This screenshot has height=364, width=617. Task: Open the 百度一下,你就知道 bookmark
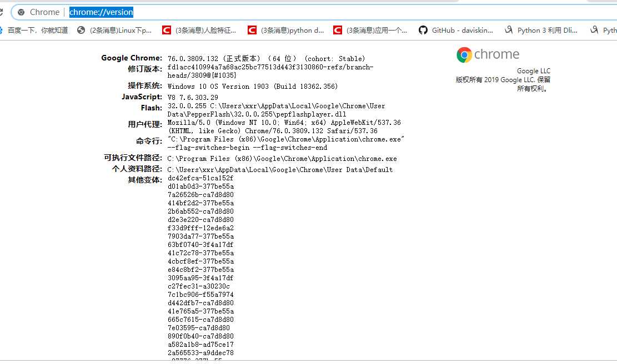(x=34, y=31)
